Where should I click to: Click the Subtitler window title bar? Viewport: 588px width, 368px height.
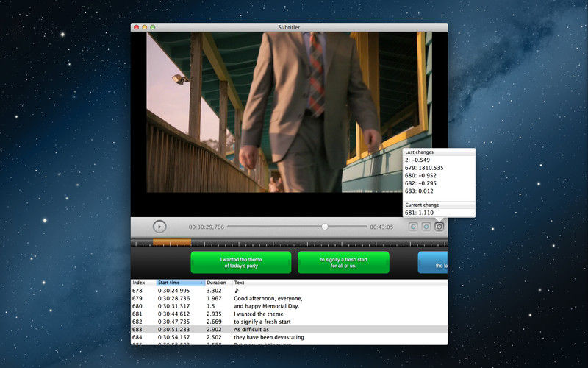coord(289,27)
